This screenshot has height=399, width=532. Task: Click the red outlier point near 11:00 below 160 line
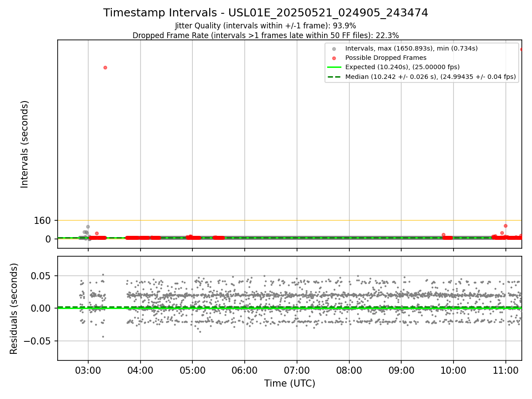(505, 226)
